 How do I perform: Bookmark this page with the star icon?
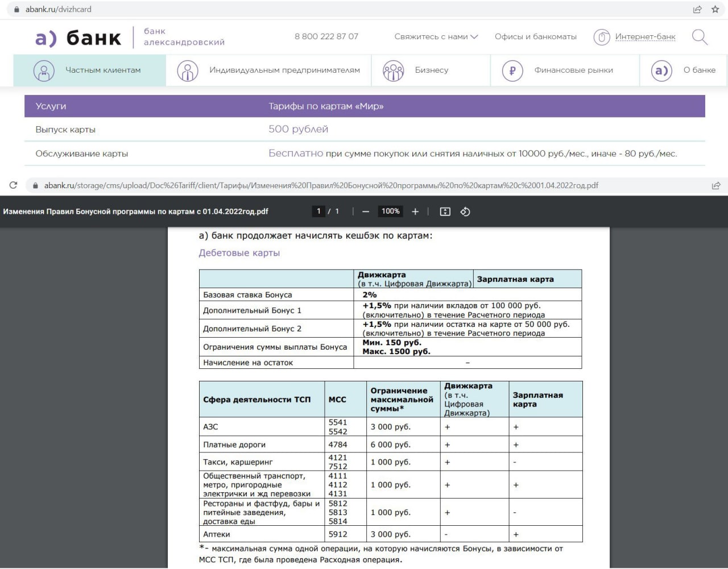coord(715,9)
